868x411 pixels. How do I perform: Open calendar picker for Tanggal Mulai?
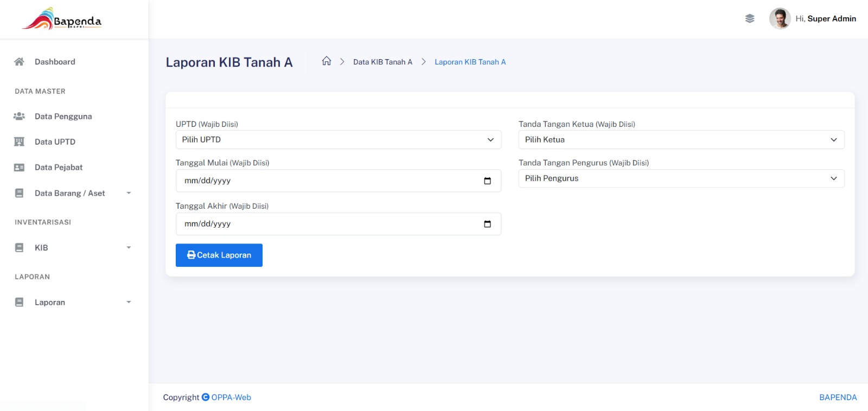[487, 181]
